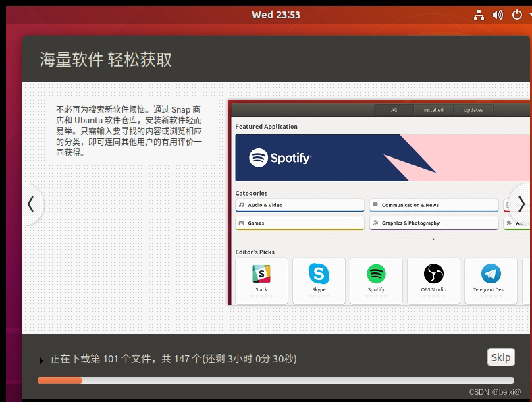This screenshot has width=532, height=402.
Task: Click the Editor's Picks heading
Action: click(255, 252)
